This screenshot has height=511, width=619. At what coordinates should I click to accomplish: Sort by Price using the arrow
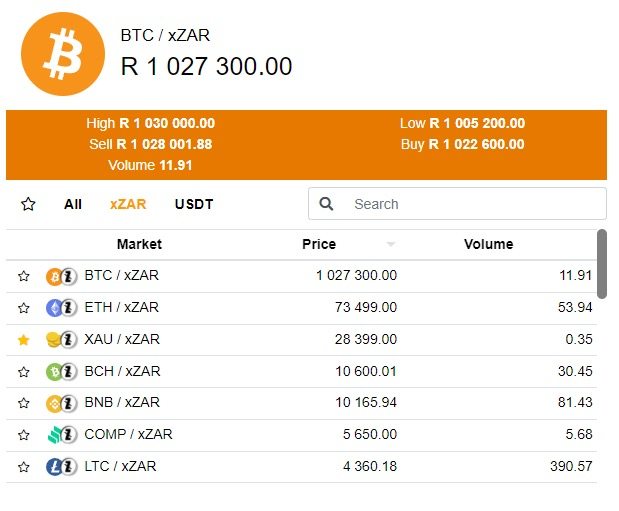(391, 245)
